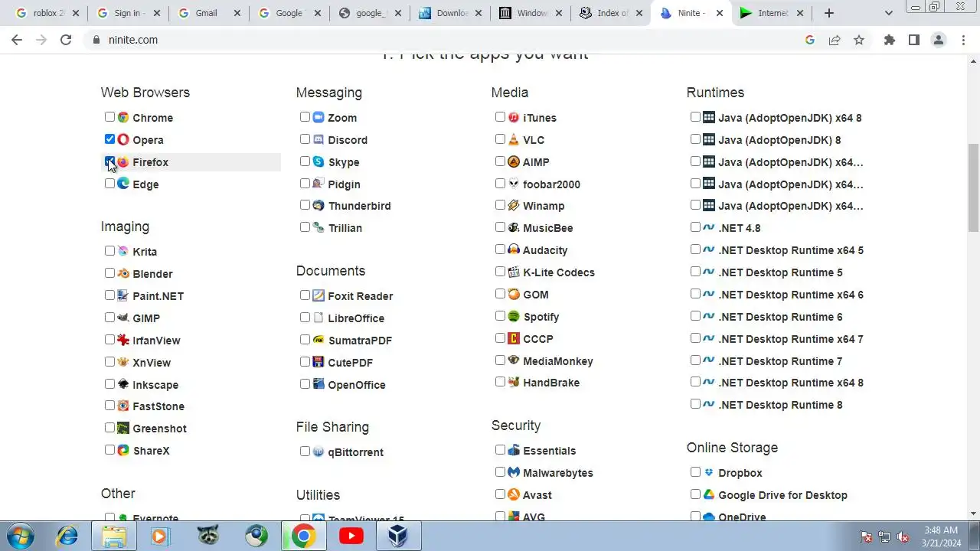Reload the page with the refresh icon
Image resolution: width=980 pixels, height=551 pixels.
(x=66, y=40)
